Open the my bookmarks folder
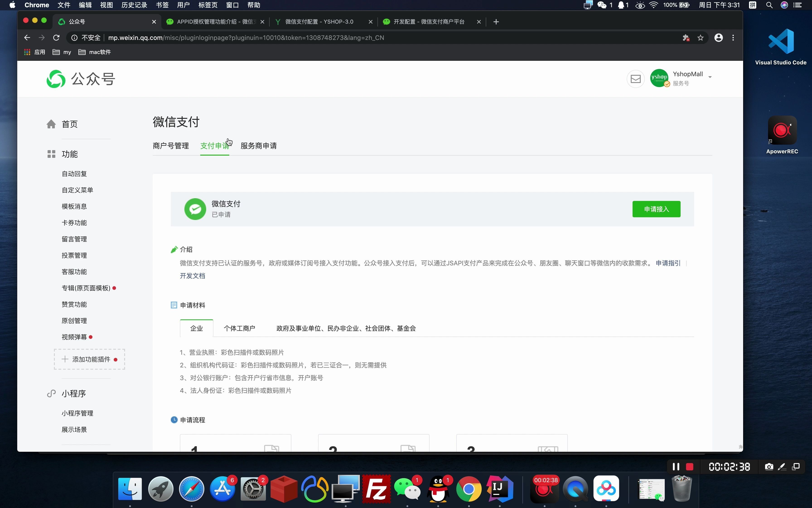 click(62, 52)
